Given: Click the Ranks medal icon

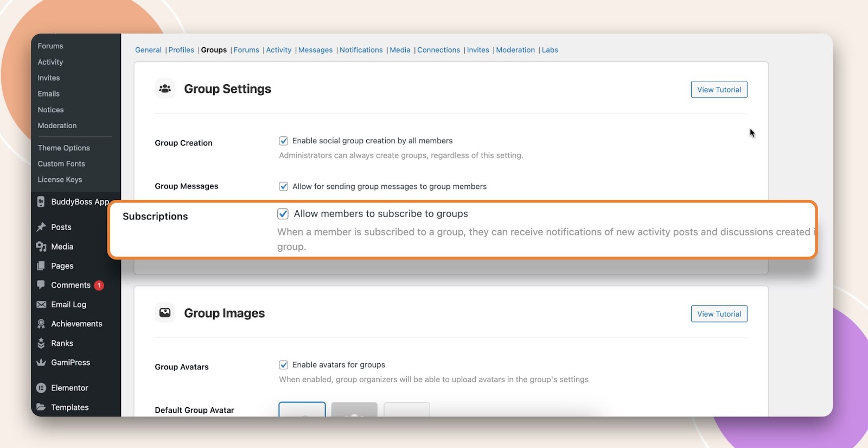Looking at the screenshot, I should click(41, 343).
